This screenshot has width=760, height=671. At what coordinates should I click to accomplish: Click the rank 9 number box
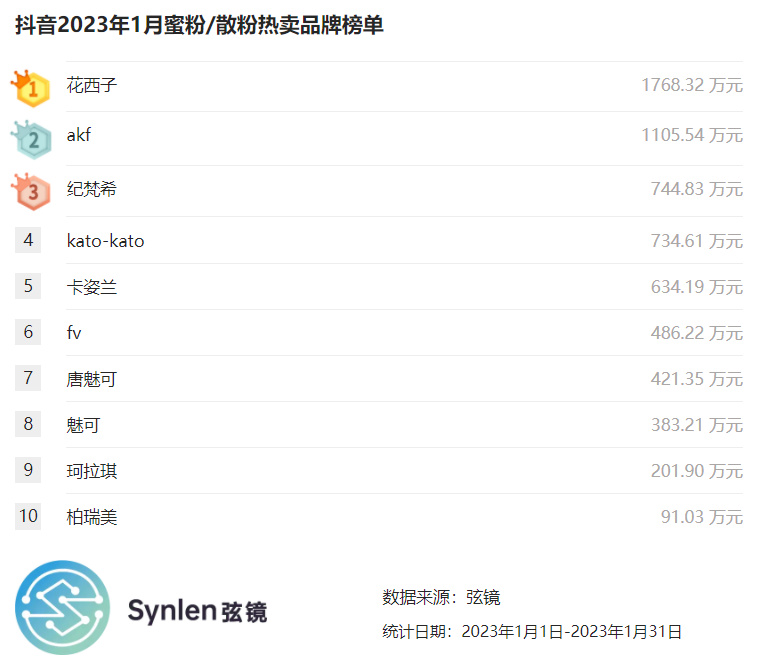(28, 470)
